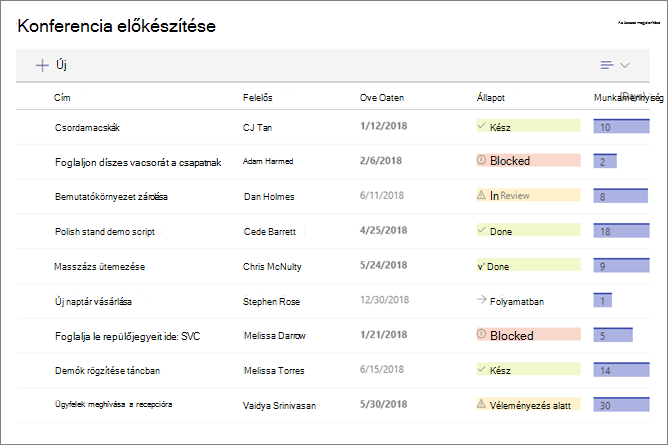Screen dimensions: 668x445
Task: Click the effort bar showing 2
Action: [605, 161]
